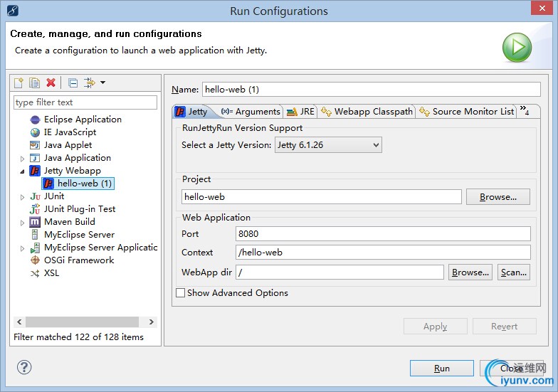This screenshot has height=392, width=558.
Task: Click the New launch configuration icon
Action: point(19,83)
